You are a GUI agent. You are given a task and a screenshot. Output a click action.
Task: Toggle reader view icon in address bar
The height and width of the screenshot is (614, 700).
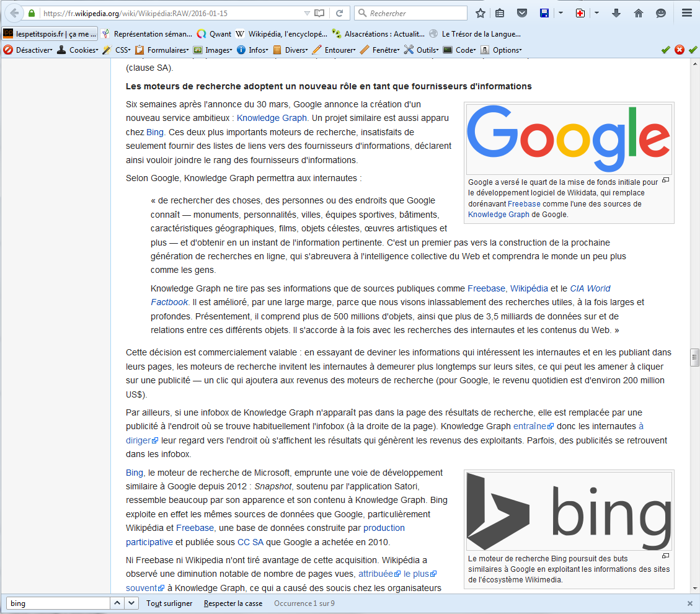[x=319, y=13]
